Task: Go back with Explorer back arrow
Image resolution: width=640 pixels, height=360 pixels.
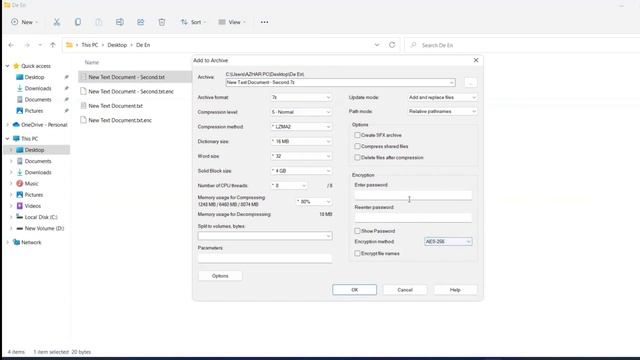Action: (11, 45)
